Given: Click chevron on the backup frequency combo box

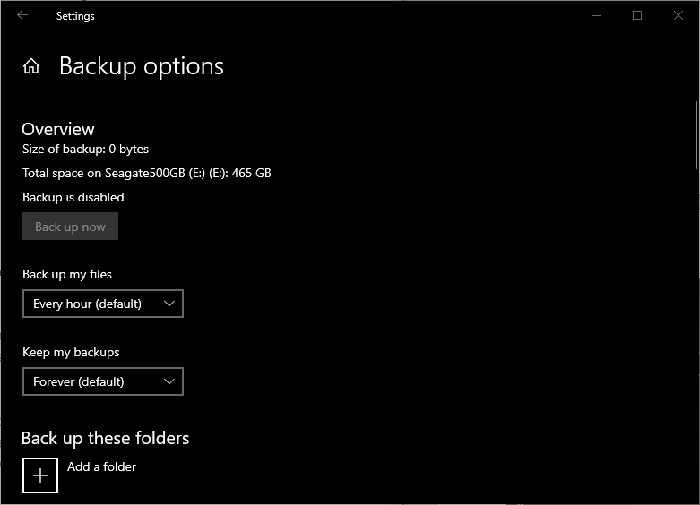Looking at the screenshot, I should click(168, 303).
